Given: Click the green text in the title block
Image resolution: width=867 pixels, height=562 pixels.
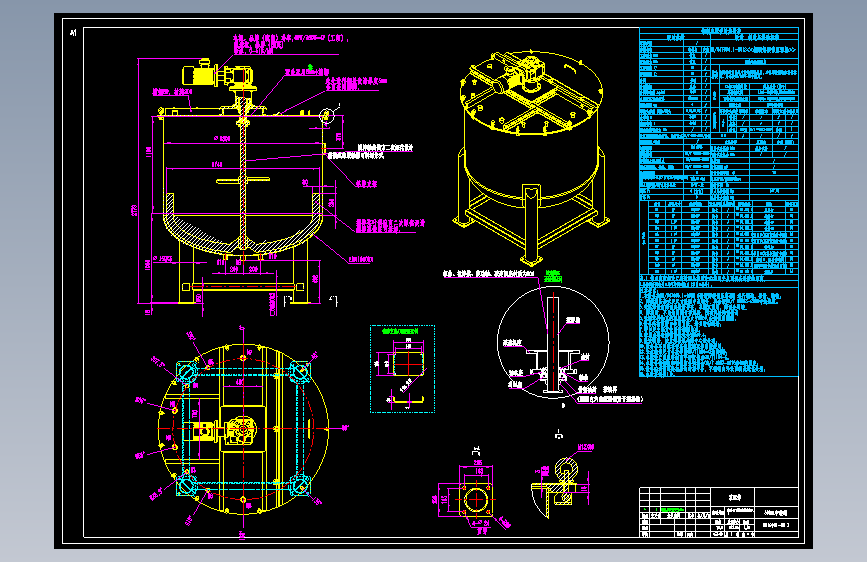Looking at the screenshot, I should click(672, 510).
